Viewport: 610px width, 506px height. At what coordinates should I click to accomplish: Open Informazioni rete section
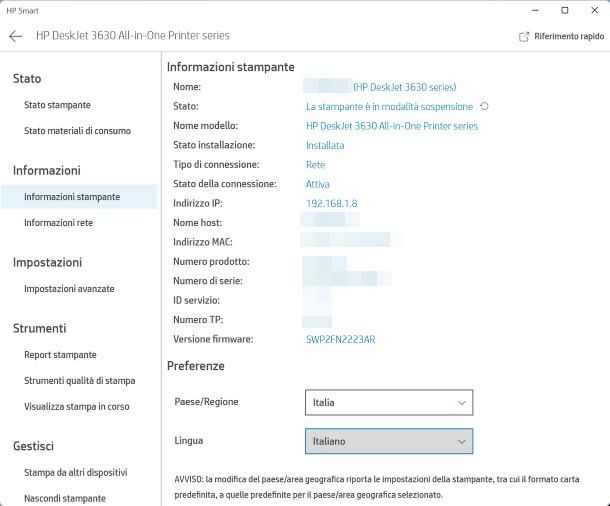pyautogui.click(x=58, y=223)
